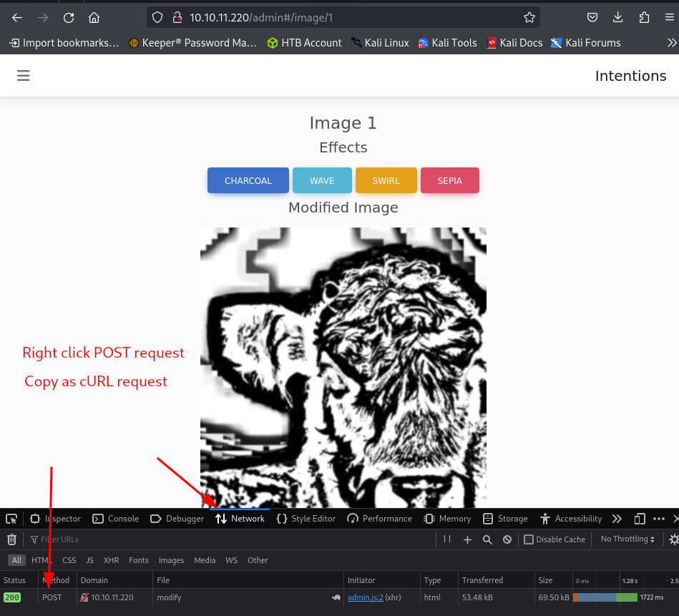Click the element picker icon in DevTools
The height and width of the screenshot is (616, 679).
(x=11, y=519)
